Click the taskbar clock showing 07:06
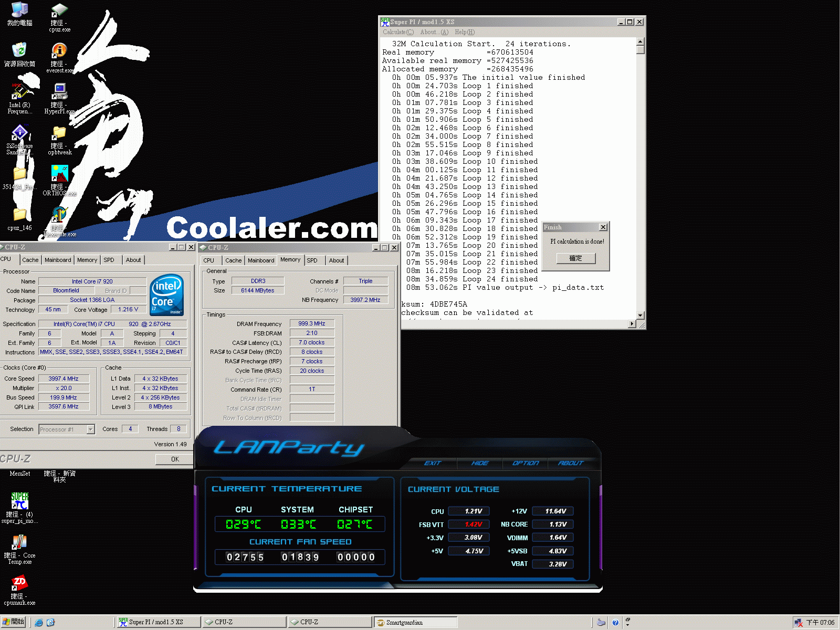 coord(820,623)
